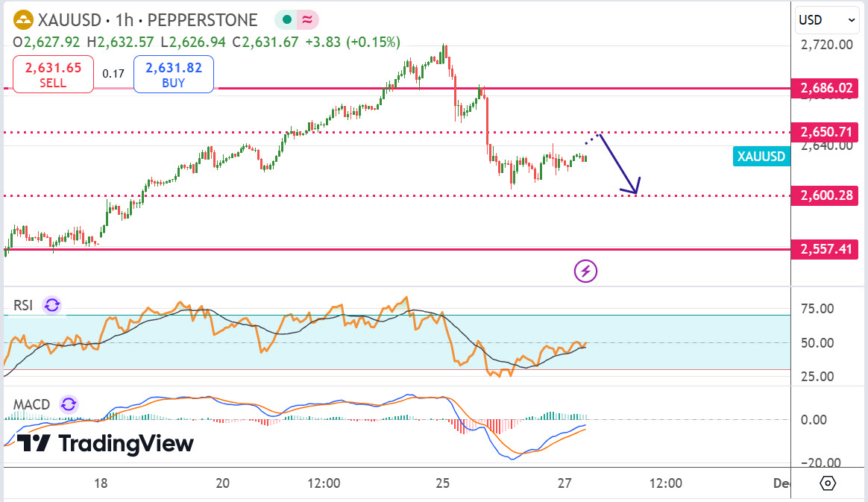The width and height of the screenshot is (868, 502).
Task: Click the purple lightning bolt event icon
Action: coord(585,271)
